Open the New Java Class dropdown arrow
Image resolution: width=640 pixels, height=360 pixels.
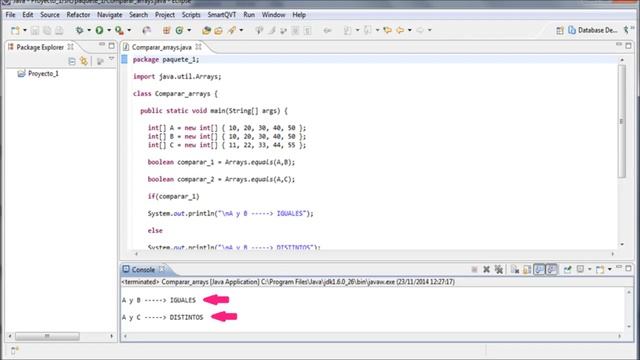pyautogui.click(x=189, y=30)
